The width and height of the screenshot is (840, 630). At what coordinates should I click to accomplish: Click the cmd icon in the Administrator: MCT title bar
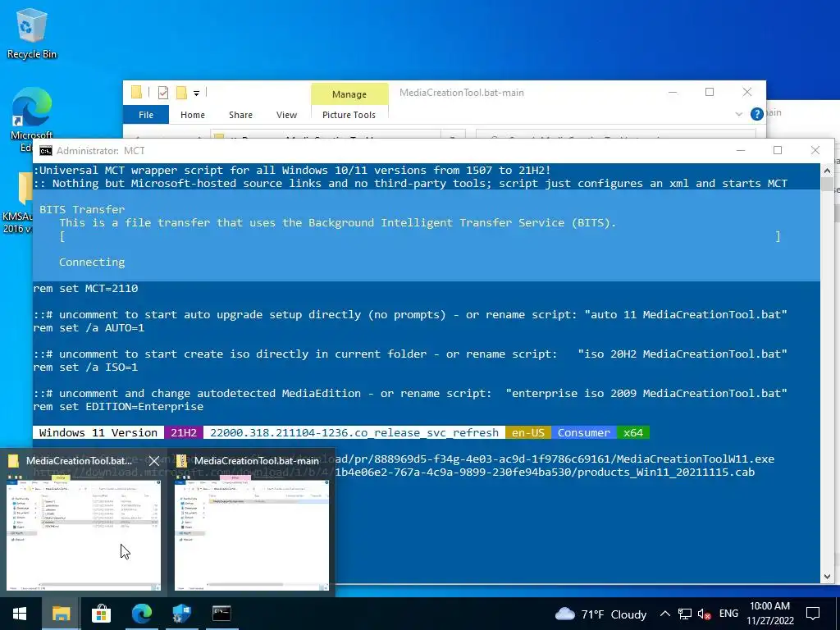[x=46, y=151]
